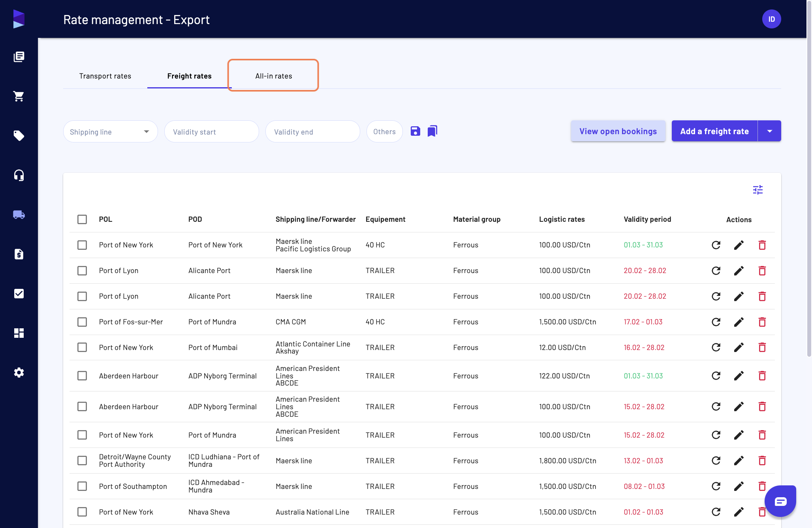812x528 pixels.
Task: Click the app logo
Action: (19, 19)
